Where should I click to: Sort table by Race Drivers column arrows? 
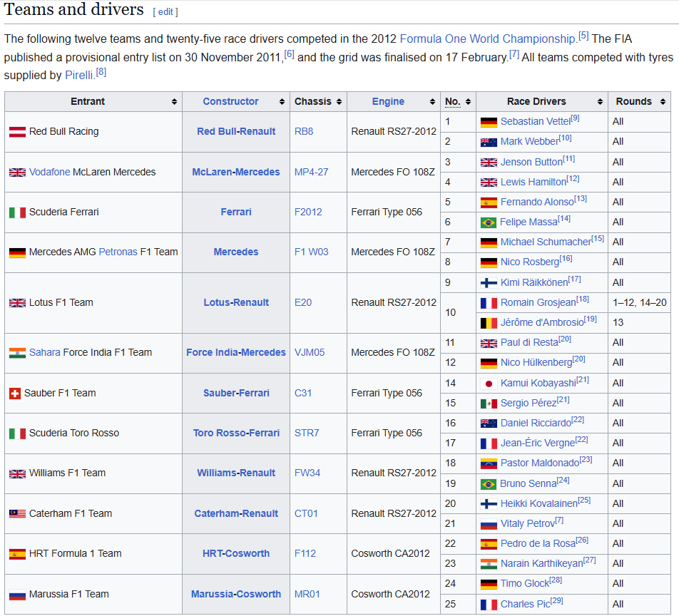pyautogui.click(x=600, y=102)
